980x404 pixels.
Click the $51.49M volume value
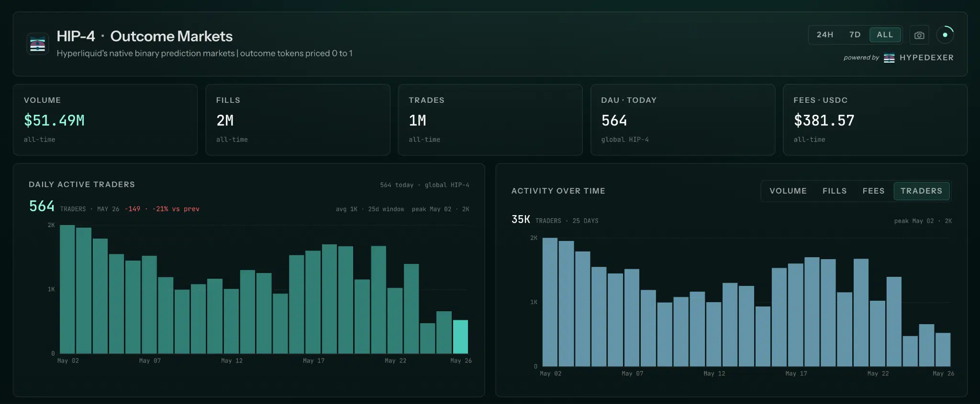pyautogui.click(x=54, y=120)
